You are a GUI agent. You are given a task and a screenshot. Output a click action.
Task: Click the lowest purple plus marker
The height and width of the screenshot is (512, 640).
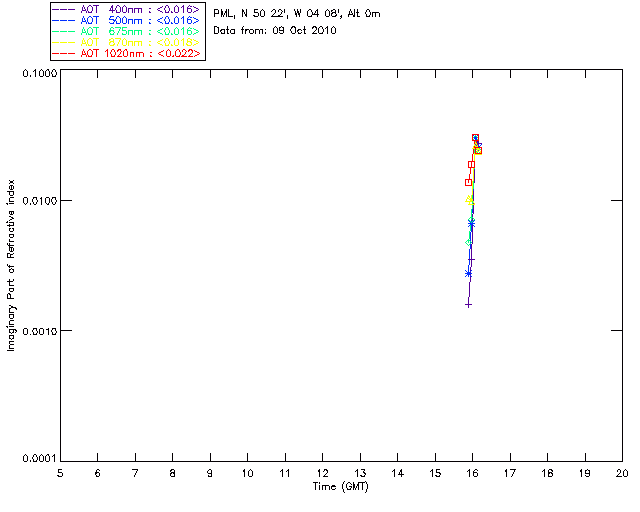[x=468, y=304]
